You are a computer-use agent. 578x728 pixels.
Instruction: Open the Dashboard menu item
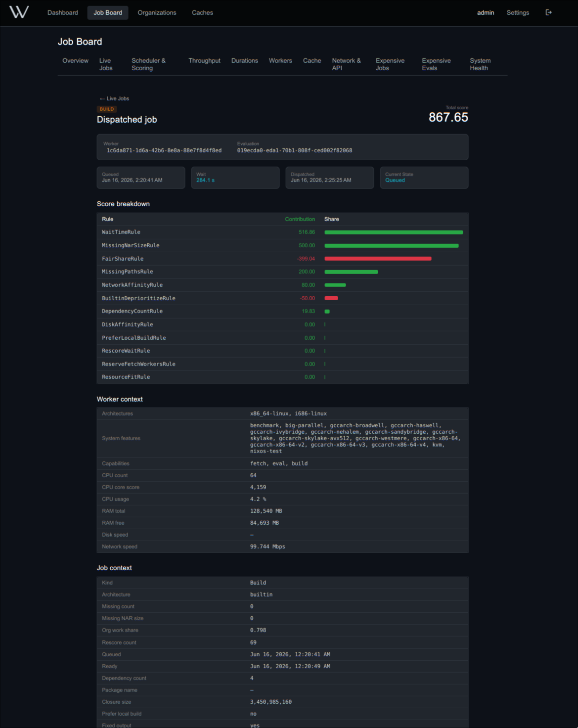(63, 13)
